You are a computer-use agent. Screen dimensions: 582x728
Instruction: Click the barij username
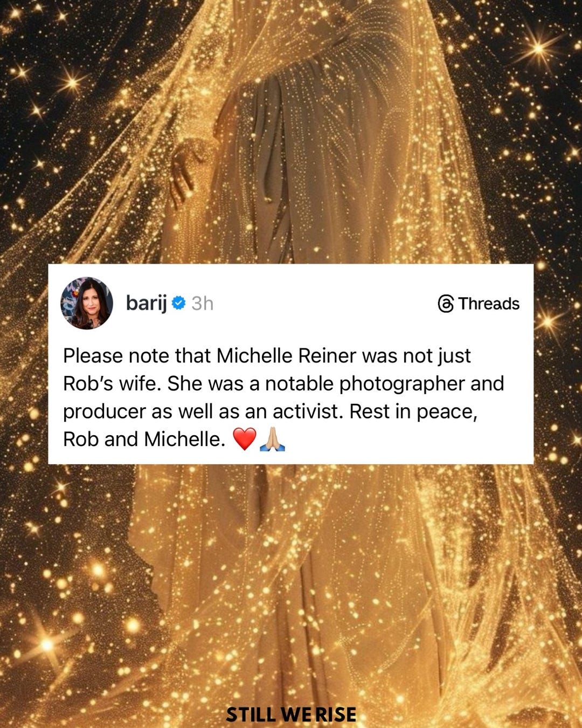click(146, 303)
